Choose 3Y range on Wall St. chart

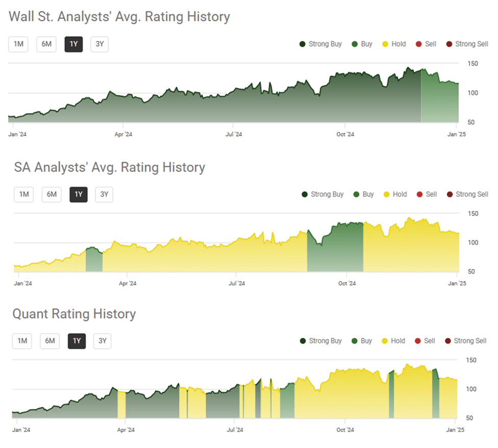point(100,44)
